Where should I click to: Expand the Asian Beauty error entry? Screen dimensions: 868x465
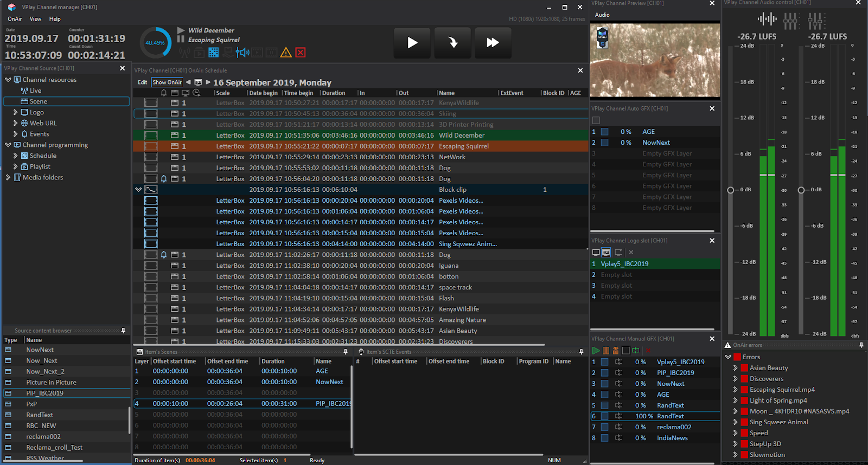(x=736, y=368)
